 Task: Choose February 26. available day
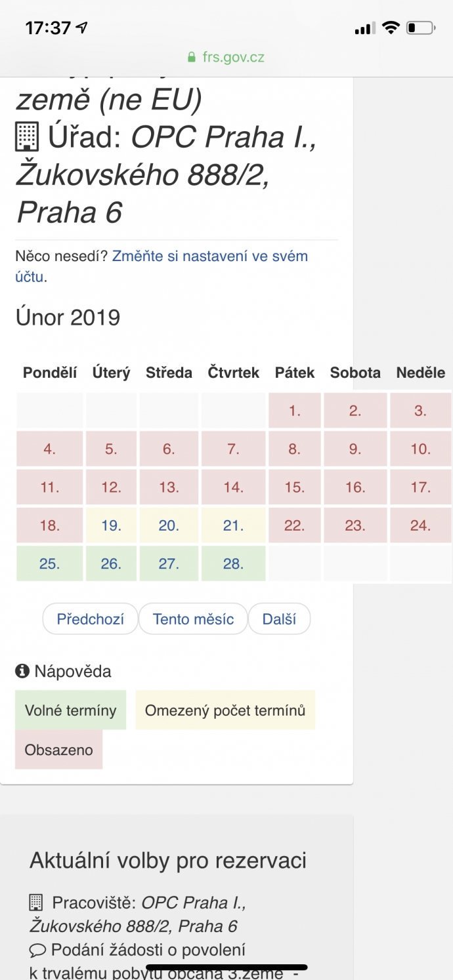(x=111, y=563)
